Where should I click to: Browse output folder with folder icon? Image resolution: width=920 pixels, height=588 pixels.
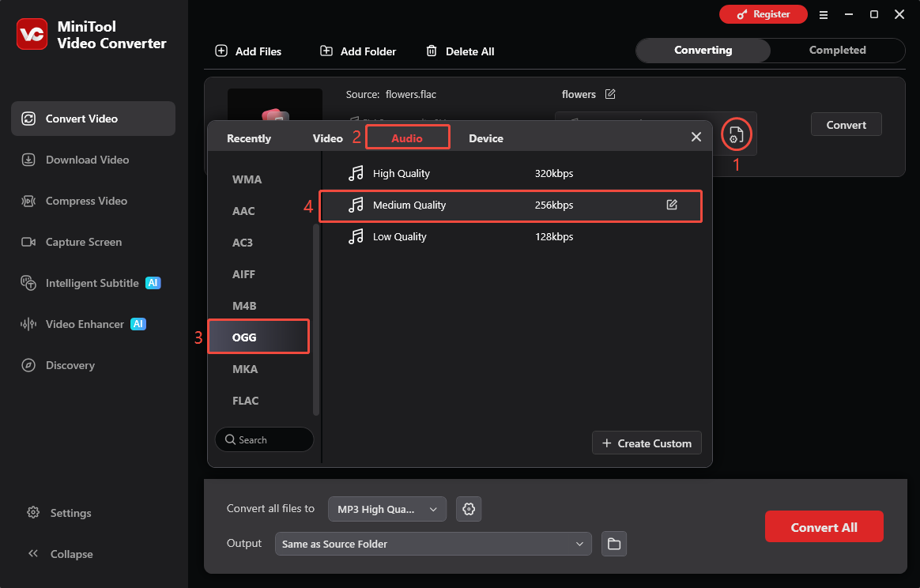613,544
